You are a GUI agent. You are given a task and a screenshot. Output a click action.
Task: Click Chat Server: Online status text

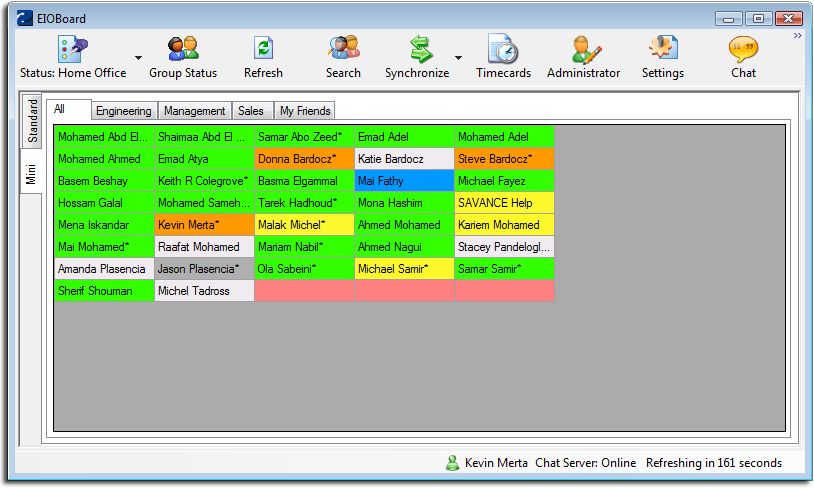click(586, 463)
